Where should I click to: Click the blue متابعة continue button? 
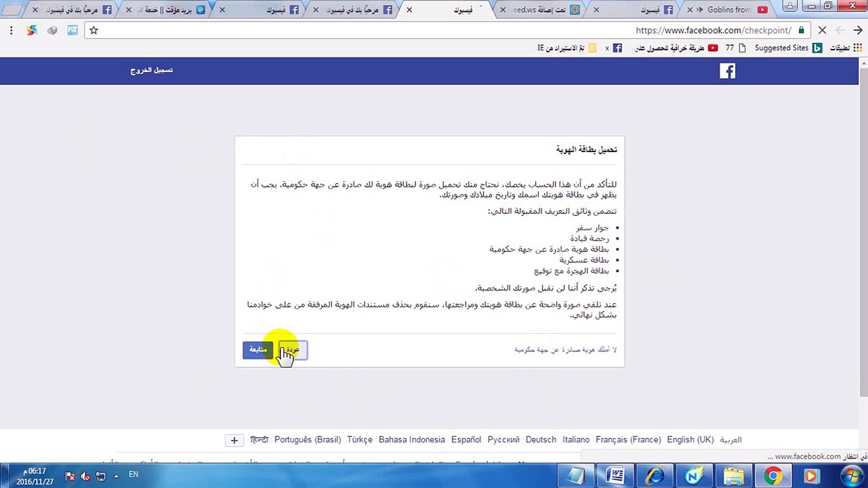pos(258,350)
